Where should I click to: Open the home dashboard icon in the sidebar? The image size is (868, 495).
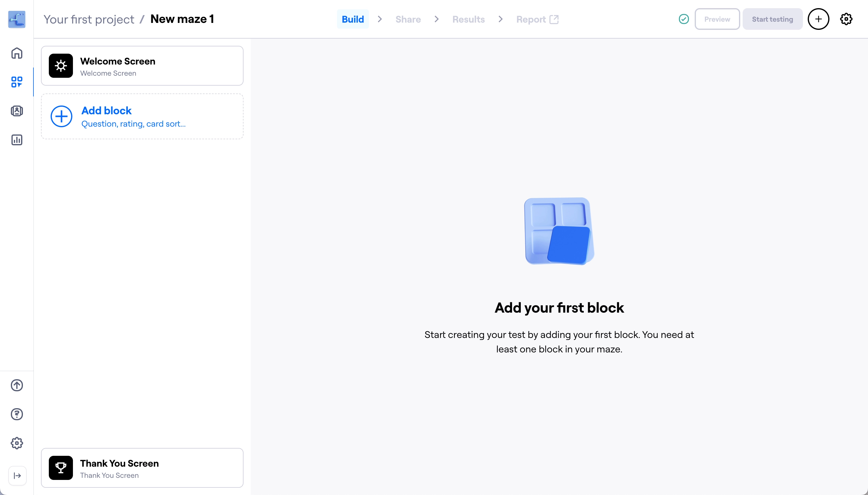click(17, 53)
